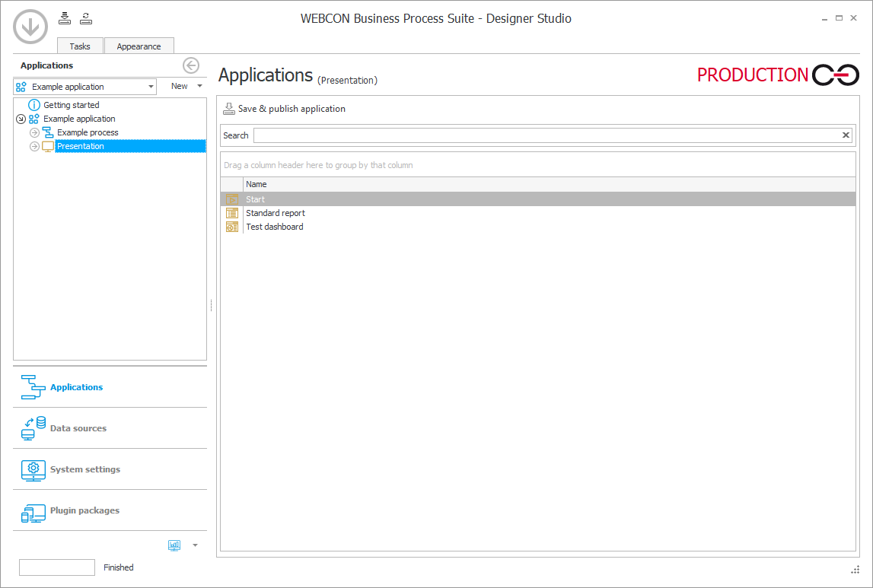Select the Getting started tree item
This screenshot has height=588, width=873.
tap(72, 105)
